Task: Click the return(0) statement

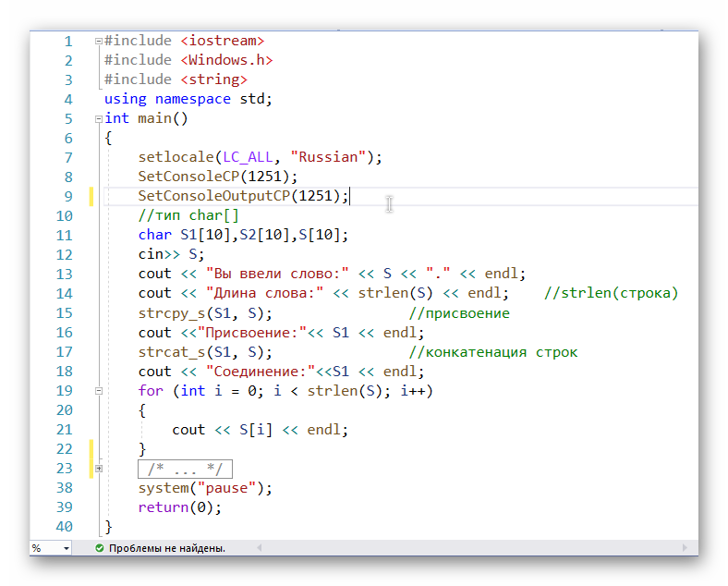Action: [180, 507]
